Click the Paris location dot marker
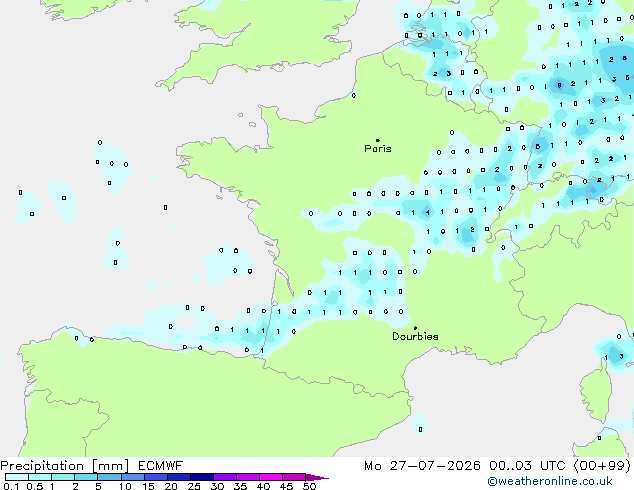 click(x=378, y=140)
